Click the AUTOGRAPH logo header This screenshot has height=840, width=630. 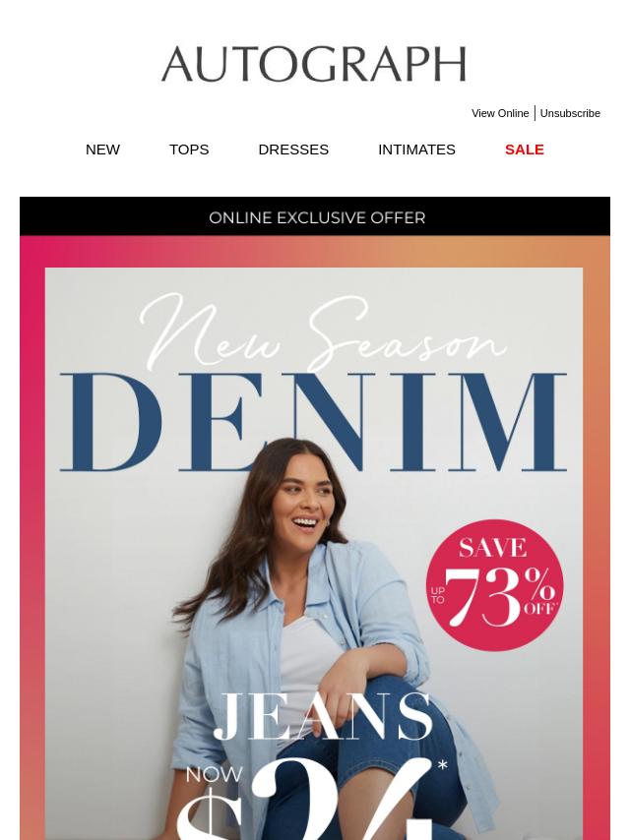click(x=314, y=64)
